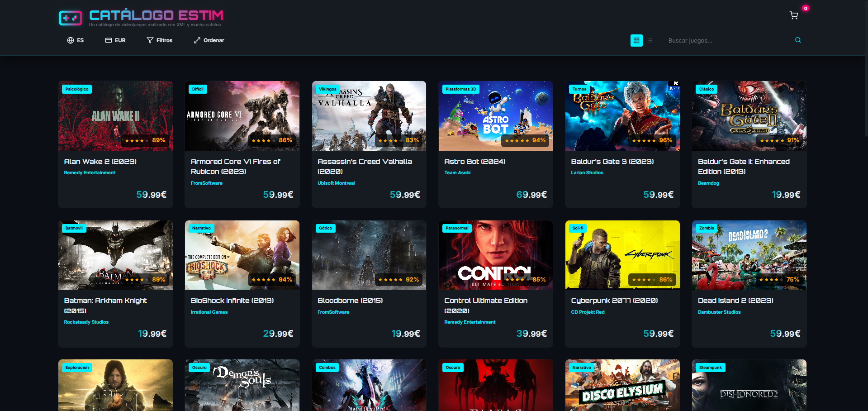Click the Zombis tag badge
868x411 pixels.
point(707,228)
